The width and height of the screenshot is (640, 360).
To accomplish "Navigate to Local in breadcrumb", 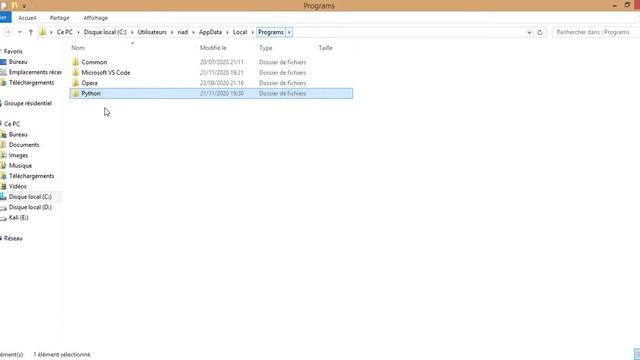I will click(240, 32).
